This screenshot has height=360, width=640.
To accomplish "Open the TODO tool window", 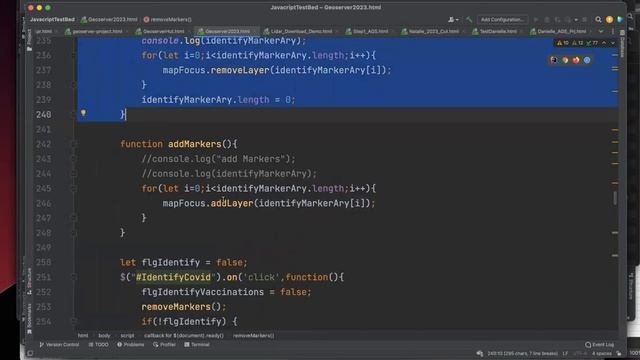I will coord(98,344).
